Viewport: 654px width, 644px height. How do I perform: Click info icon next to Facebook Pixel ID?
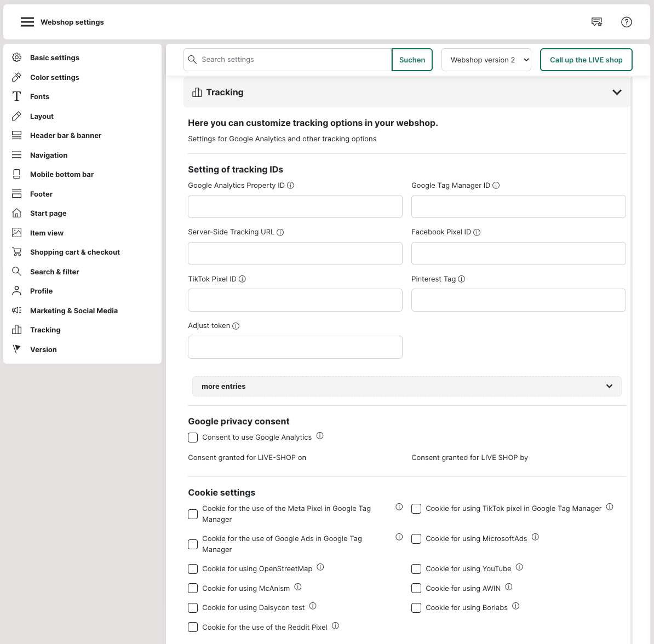[x=477, y=232]
